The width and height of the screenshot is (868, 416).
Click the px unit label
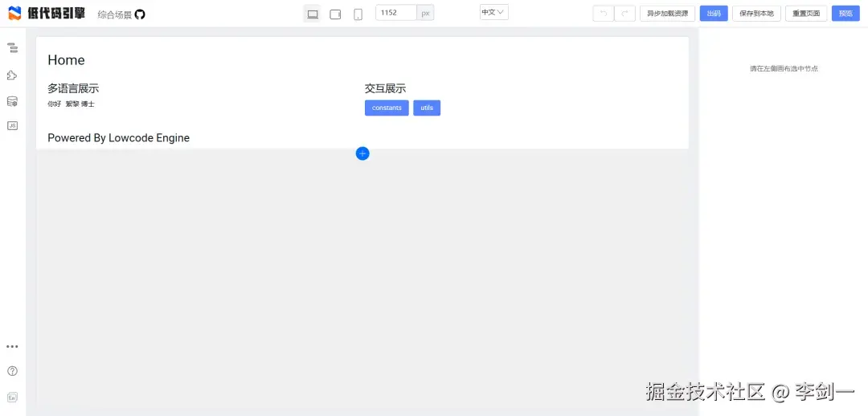click(426, 13)
